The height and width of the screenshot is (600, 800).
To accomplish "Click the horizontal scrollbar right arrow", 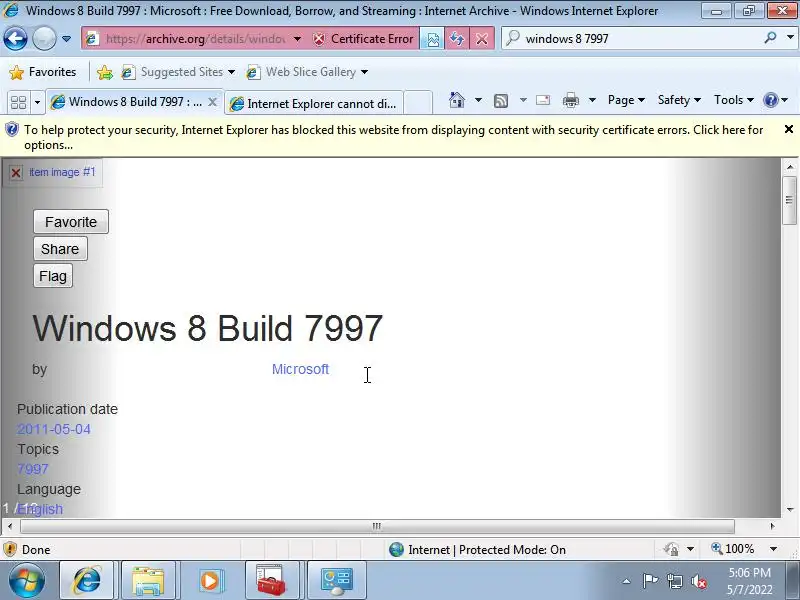I will (772, 526).
